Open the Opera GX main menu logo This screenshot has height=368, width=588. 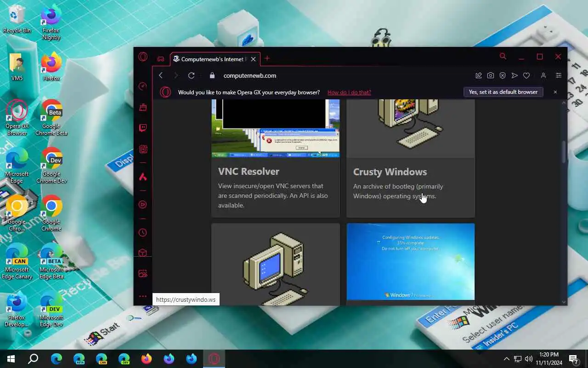[x=143, y=57]
